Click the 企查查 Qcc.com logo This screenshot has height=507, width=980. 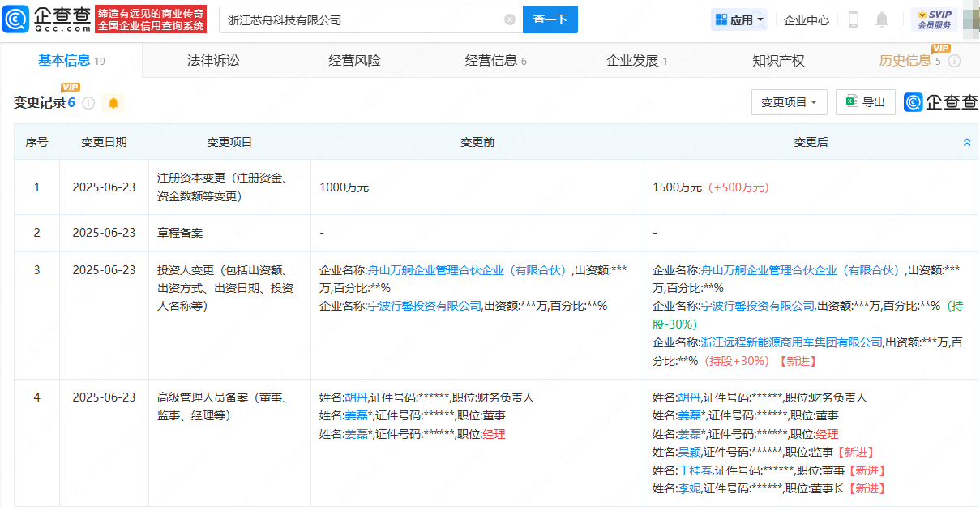point(47,19)
